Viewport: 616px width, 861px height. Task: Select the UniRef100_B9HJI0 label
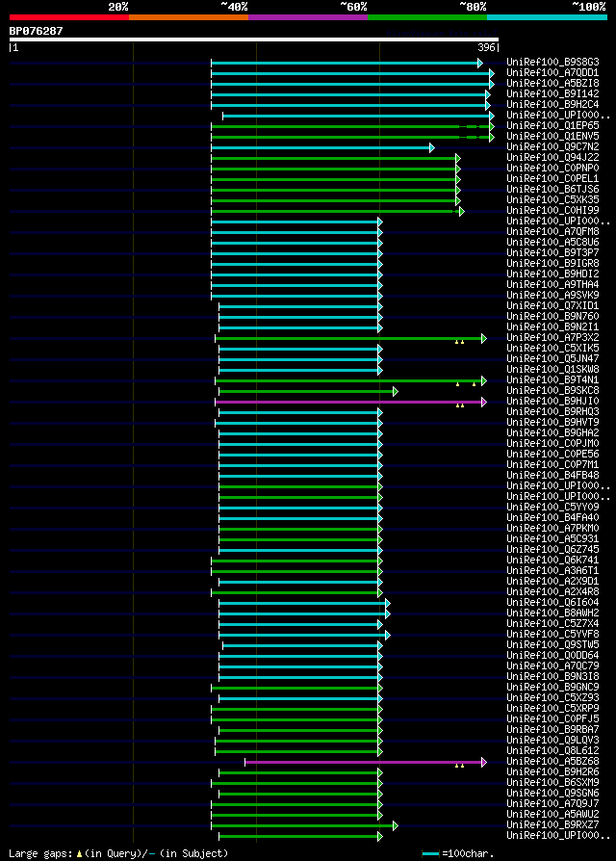tap(552, 402)
